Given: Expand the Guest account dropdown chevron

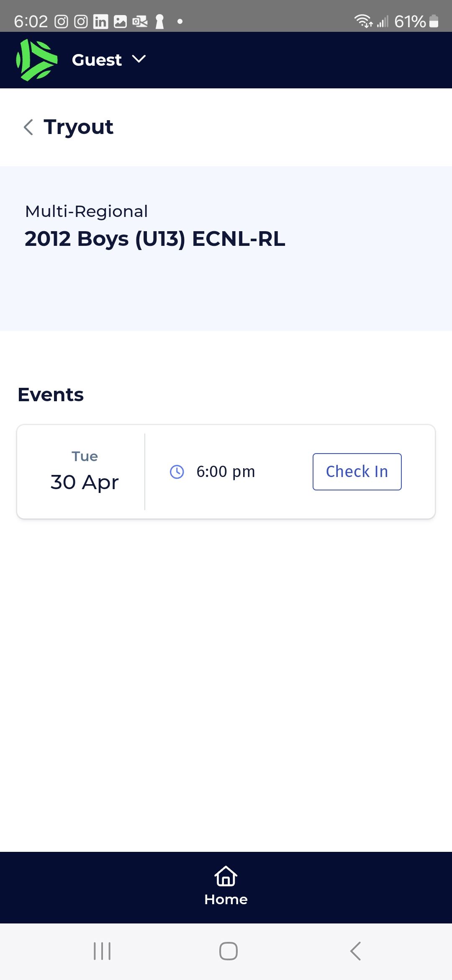Looking at the screenshot, I should point(139,59).
